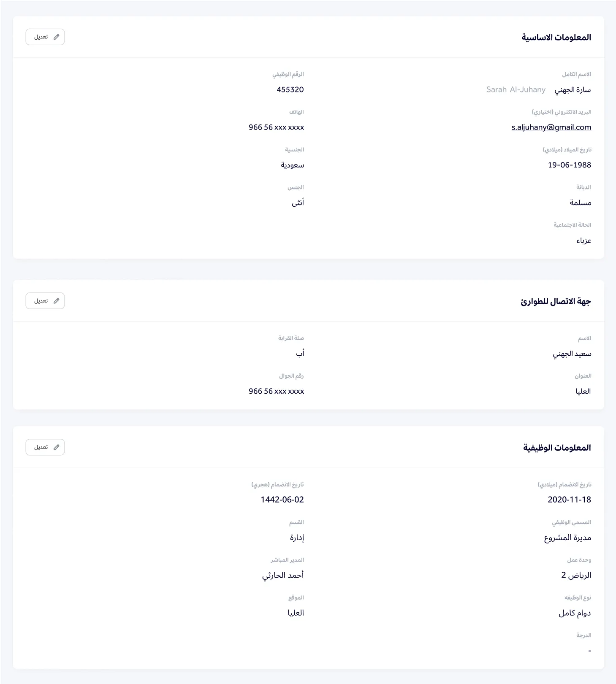Select the nationality value سعودية
The height and width of the screenshot is (684, 616).
[292, 165]
